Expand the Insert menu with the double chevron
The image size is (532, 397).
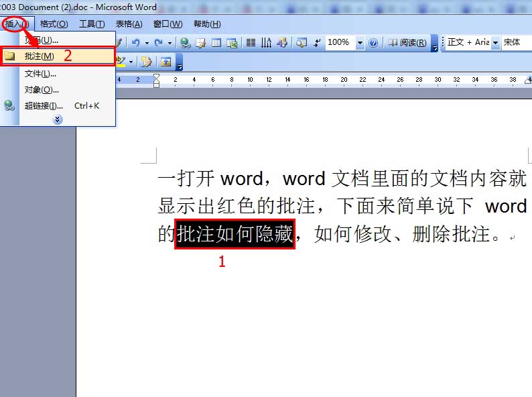pos(58,119)
